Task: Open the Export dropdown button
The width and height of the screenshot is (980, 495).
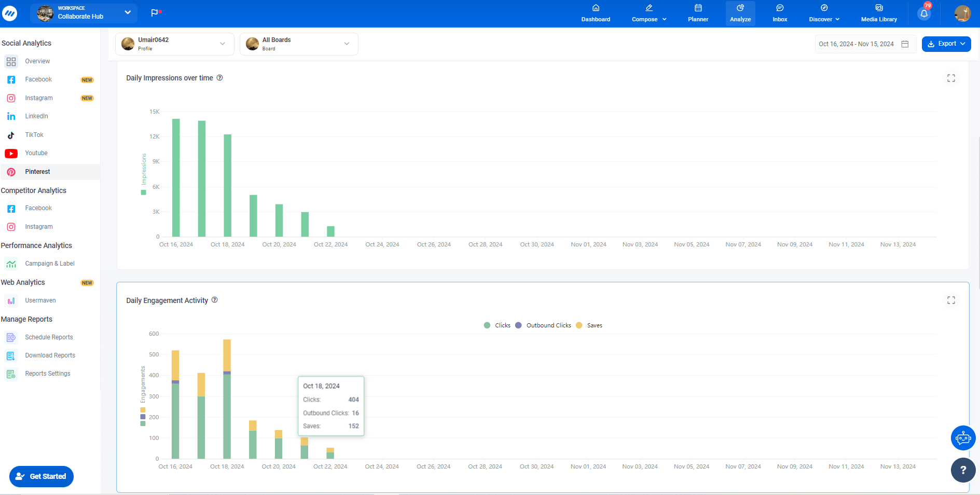Action: tap(946, 44)
